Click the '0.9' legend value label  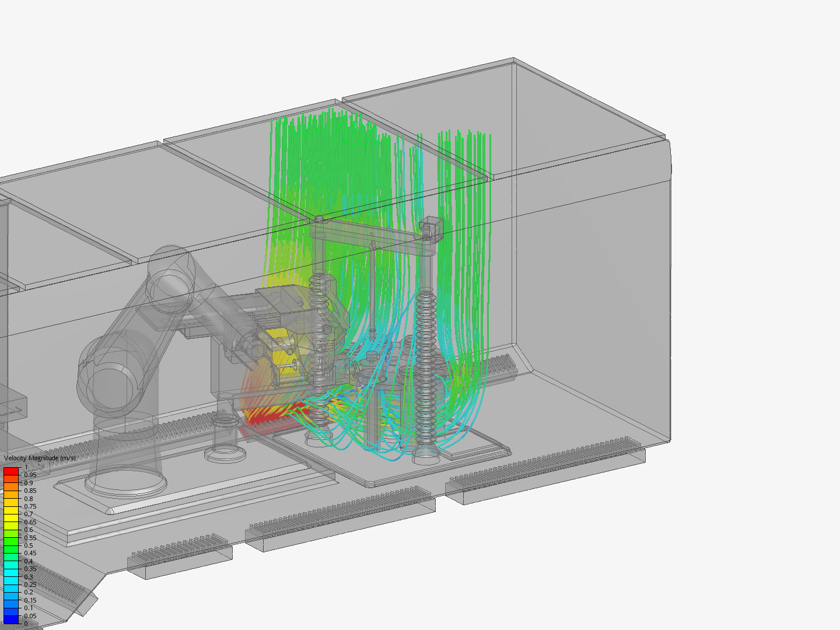point(28,483)
